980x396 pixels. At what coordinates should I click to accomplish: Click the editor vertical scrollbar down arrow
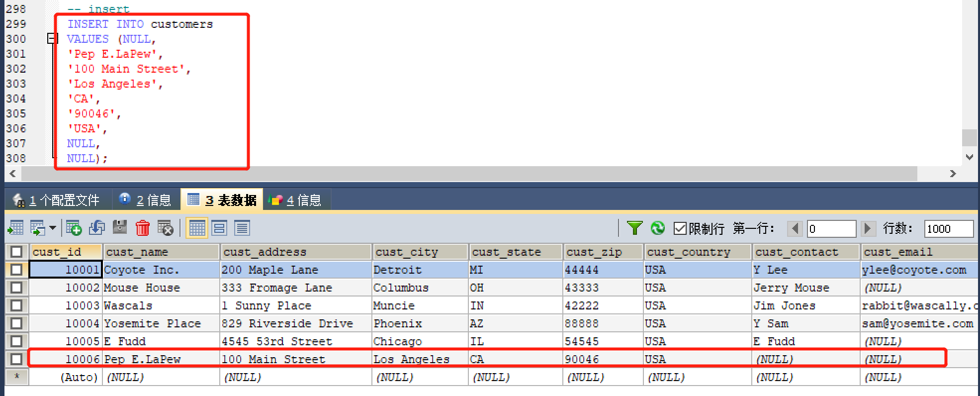970,157
